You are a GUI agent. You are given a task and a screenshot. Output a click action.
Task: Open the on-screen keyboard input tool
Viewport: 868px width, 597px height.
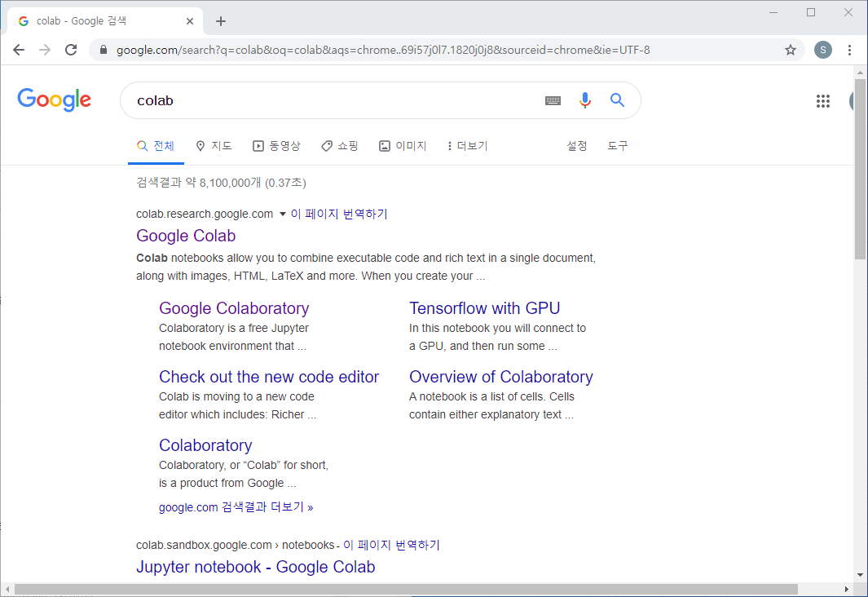553,101
